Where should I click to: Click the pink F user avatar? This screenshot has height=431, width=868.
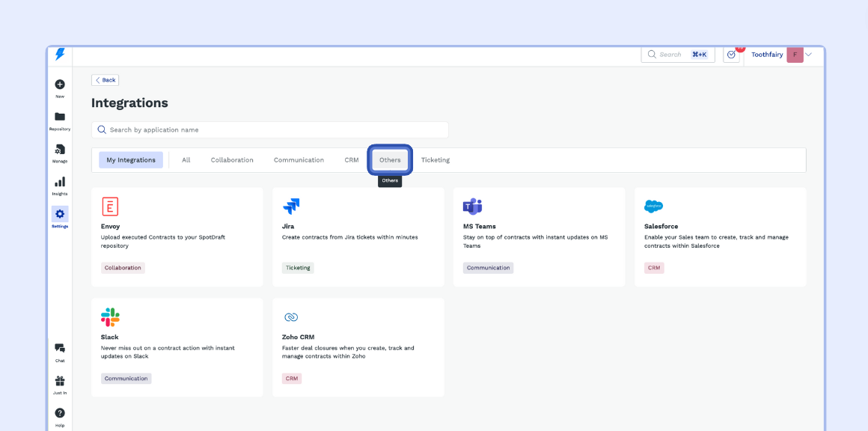(795, 55)
